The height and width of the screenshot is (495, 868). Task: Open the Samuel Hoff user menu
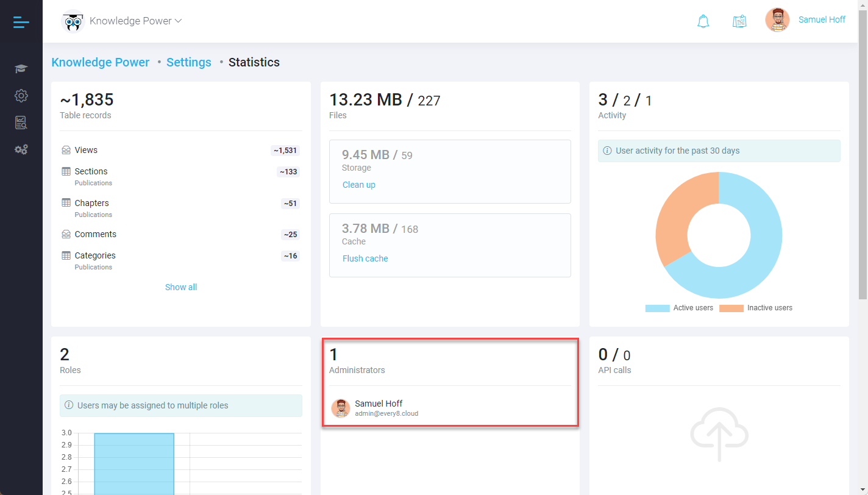pos(821,20)
